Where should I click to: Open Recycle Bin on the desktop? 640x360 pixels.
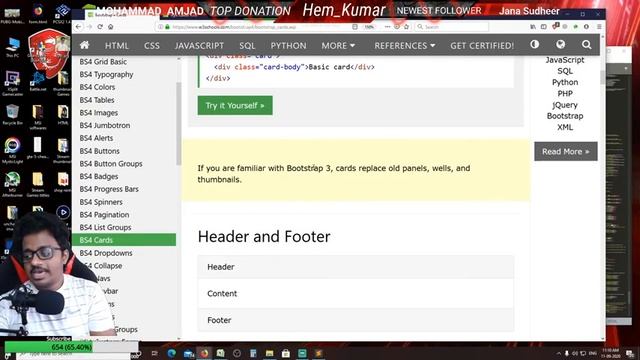tap(12, 114)
